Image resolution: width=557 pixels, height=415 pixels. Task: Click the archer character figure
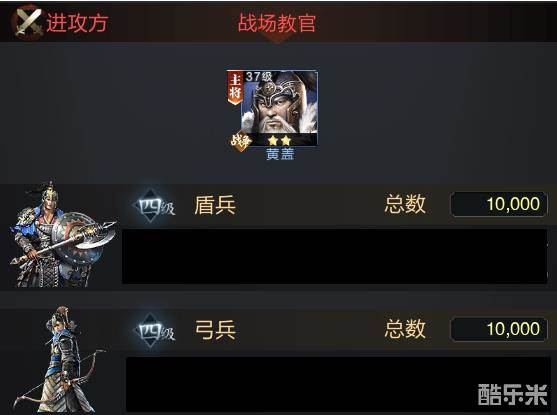click(59, 360)
